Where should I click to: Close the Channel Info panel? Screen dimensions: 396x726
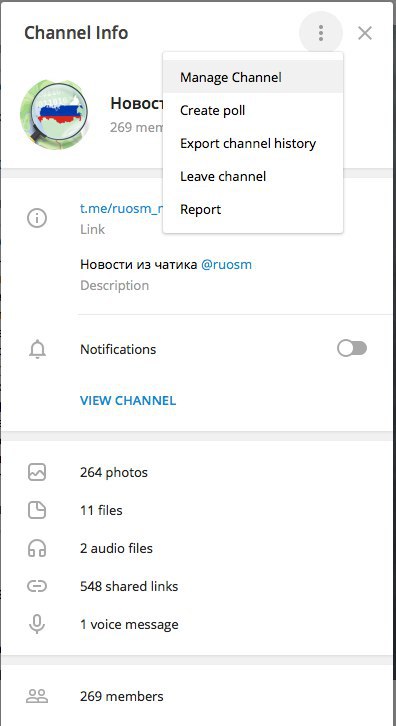pyautogui.click(x=365, y=33)
